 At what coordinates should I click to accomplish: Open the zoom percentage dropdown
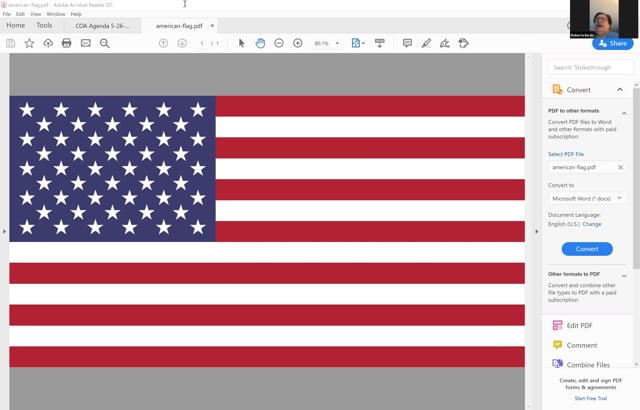(x=337, y=43)
